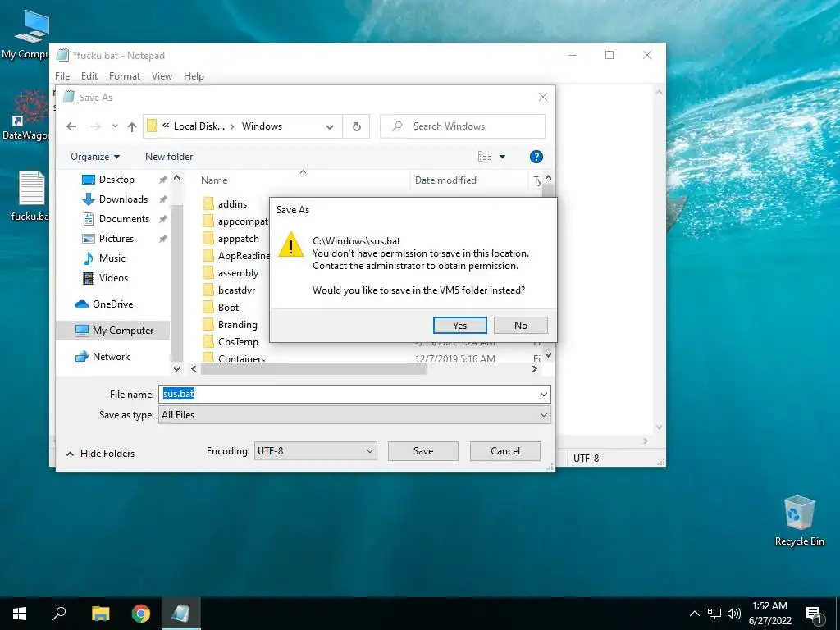
Task: Click the Back navigation arrow
Action: pyautogui.click(x=71, y=126)
